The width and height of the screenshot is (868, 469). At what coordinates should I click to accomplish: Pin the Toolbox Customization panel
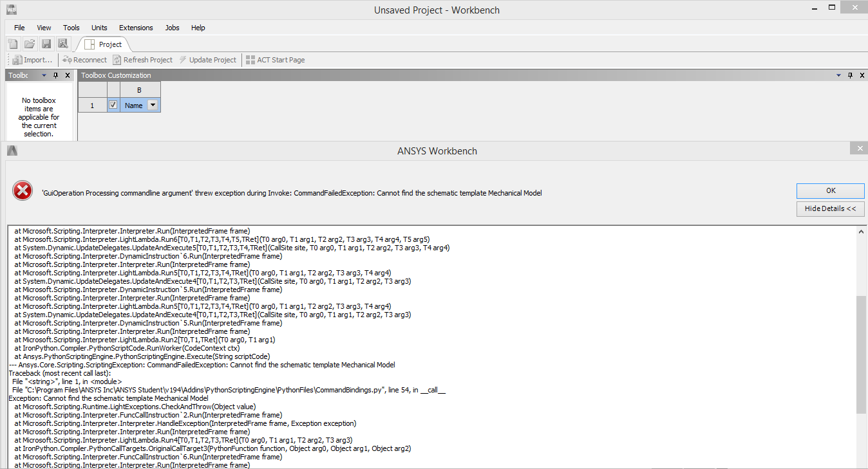pyautogui.click(x=849, y=75)
